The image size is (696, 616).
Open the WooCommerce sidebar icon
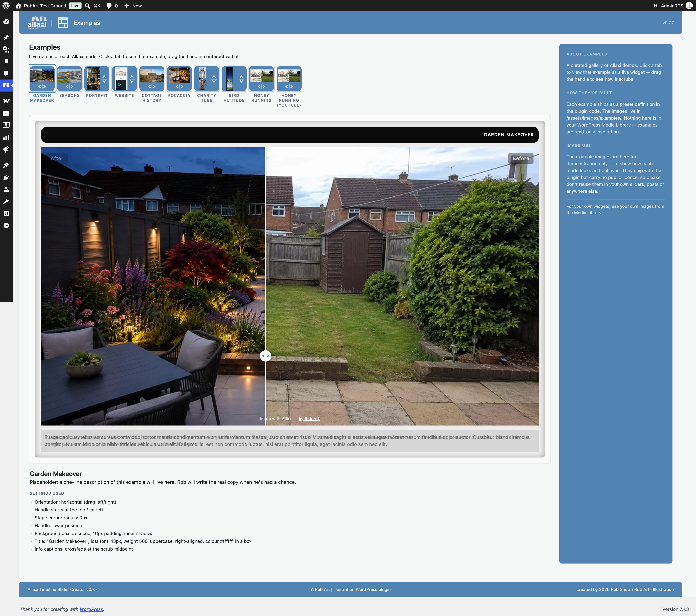click(x=6, y=101)
